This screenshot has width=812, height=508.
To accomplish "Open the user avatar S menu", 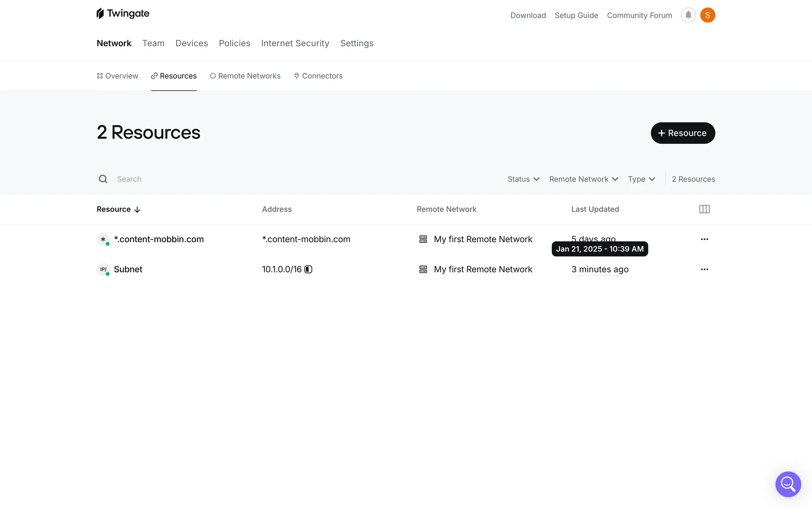I will point(708,15).
